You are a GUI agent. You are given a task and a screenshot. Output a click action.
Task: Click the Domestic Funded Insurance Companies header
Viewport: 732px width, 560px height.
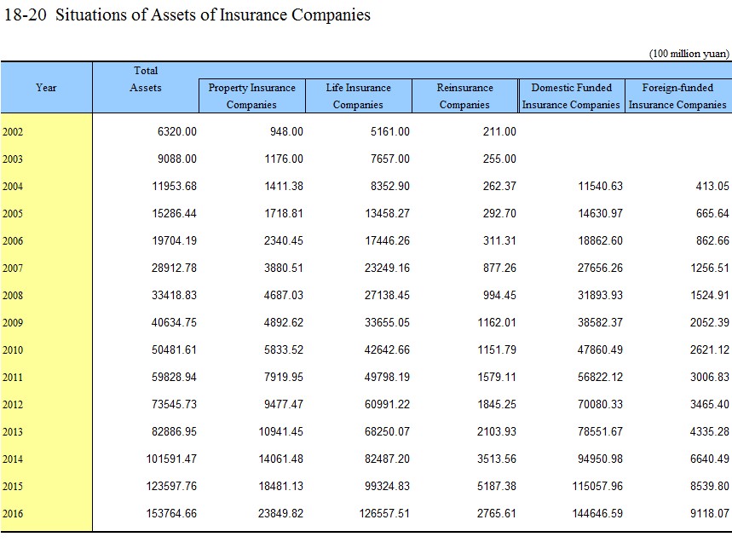pos(571,96)
